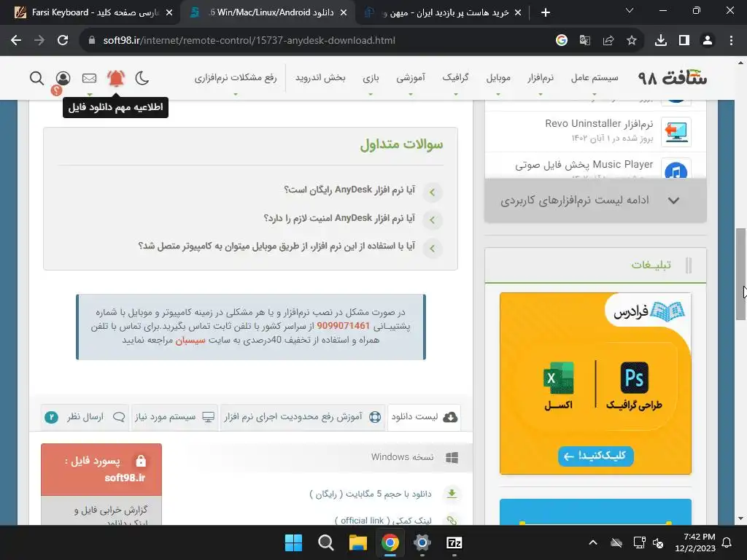The width and height of the screenshot is (747, 560).
Task: Open the بازی navigation menu
Action: [371, 77]
